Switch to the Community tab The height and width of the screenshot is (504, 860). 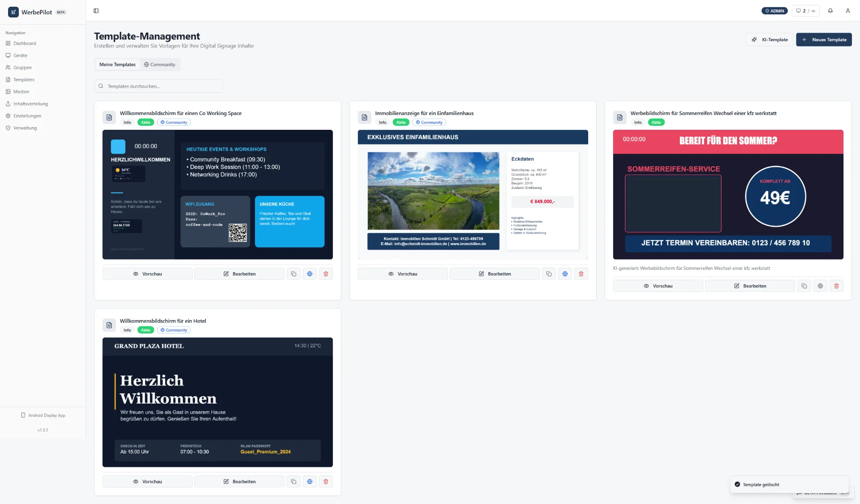[159, 64]
